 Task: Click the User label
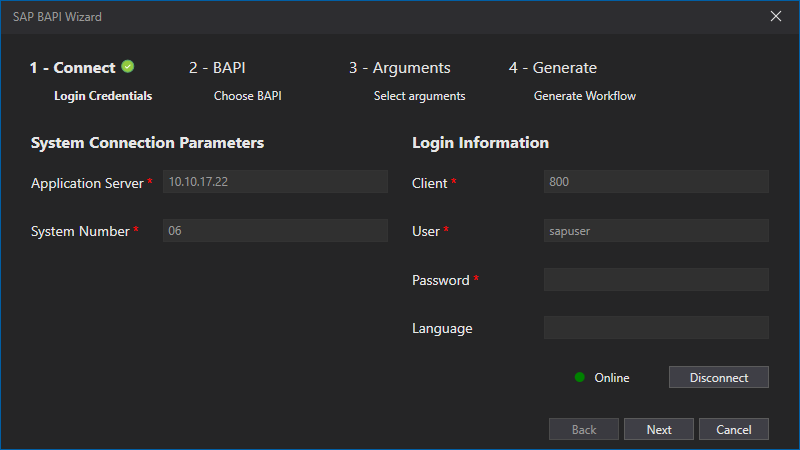pyautogui.click(x=426, y=231)
